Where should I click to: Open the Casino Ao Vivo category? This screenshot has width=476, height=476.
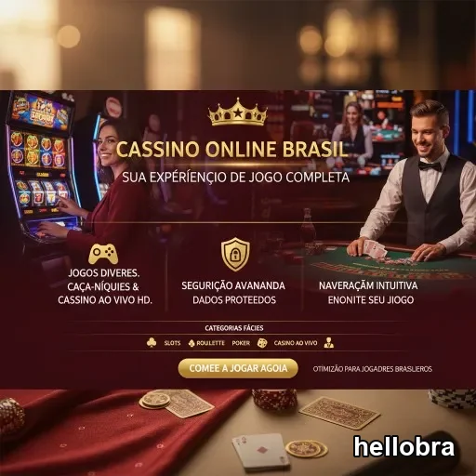pyautogui.click(x=296, y=343)
